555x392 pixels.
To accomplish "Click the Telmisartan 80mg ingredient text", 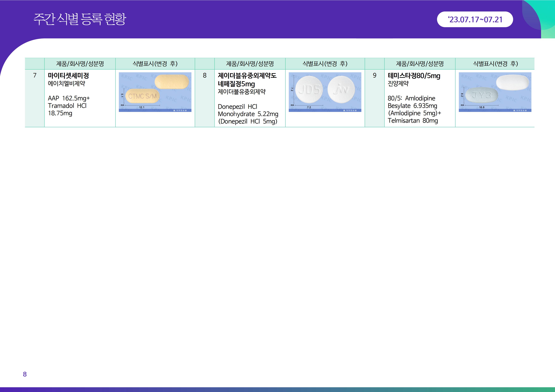I will [x=413, y=120].
